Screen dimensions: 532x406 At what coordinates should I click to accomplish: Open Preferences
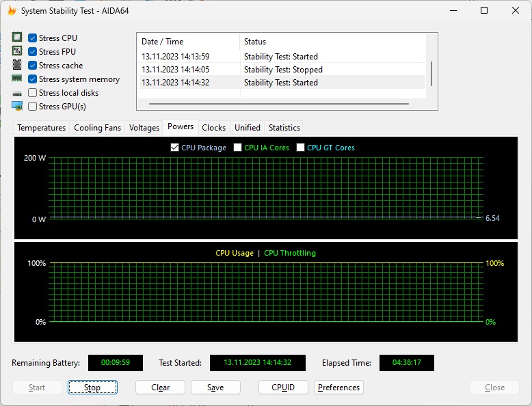coord(338,388)
